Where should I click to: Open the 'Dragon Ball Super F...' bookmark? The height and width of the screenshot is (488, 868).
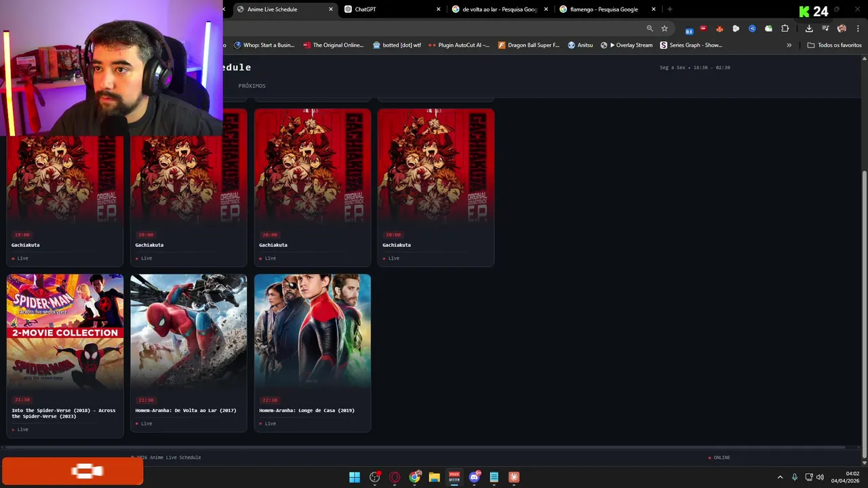[529, 45]
